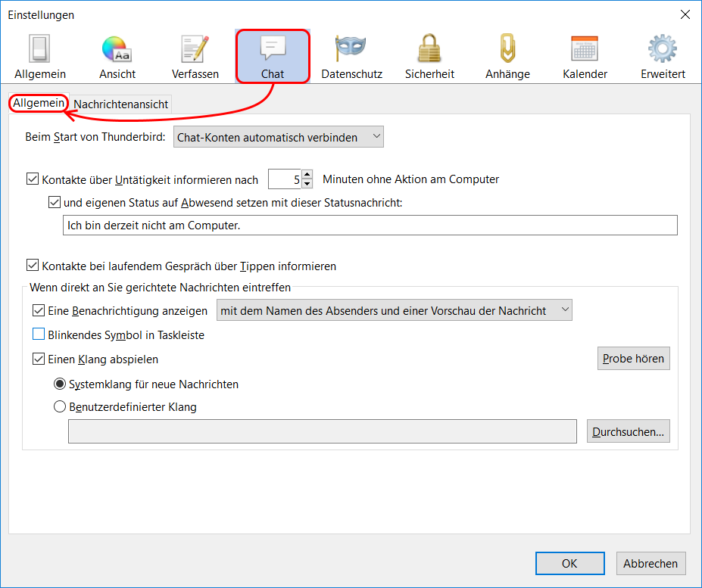Screen dimensions: 702x588
Task: Click the status message text field
Action: click(370, 225)
